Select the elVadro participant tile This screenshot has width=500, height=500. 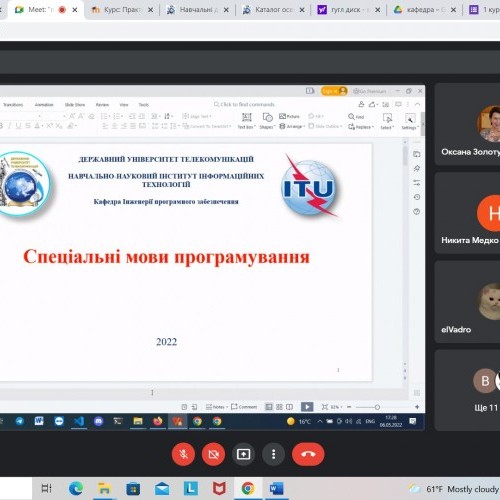[x=467, y=302]
